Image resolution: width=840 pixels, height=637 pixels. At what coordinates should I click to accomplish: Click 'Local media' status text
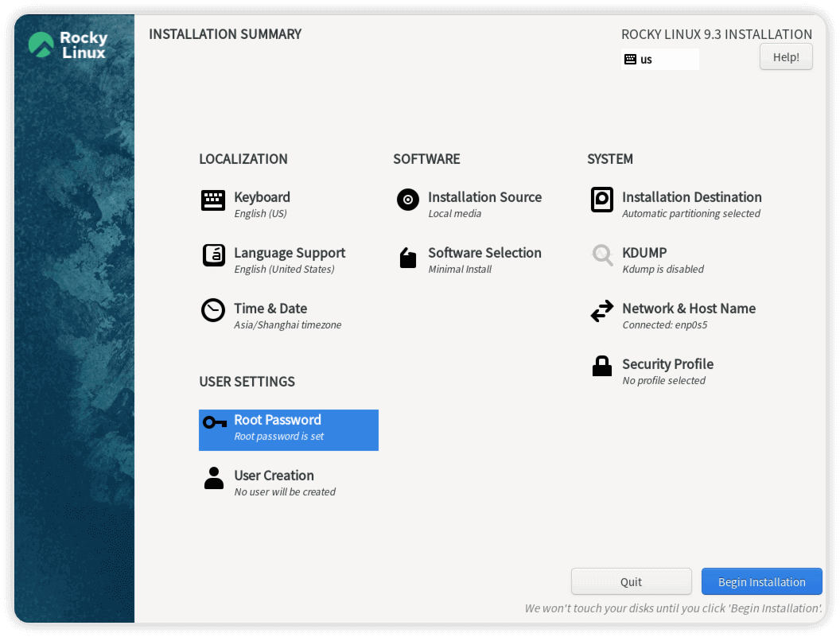click(x=455, y=213)
